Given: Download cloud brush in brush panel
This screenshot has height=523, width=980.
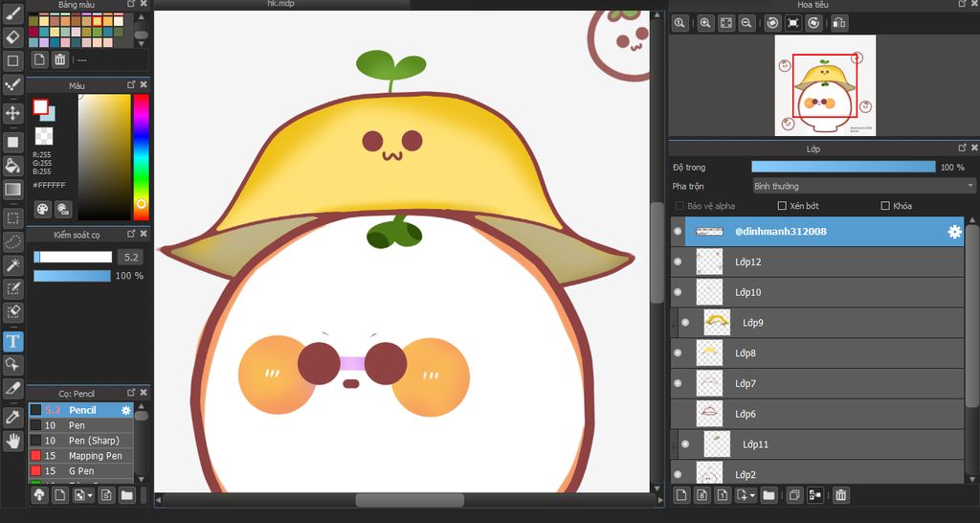Looking at the screenshot, I should point(39,495).
